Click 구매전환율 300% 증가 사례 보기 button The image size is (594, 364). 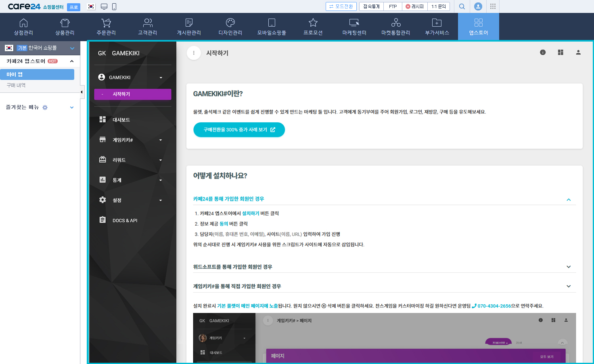click(x=239, y=130)
